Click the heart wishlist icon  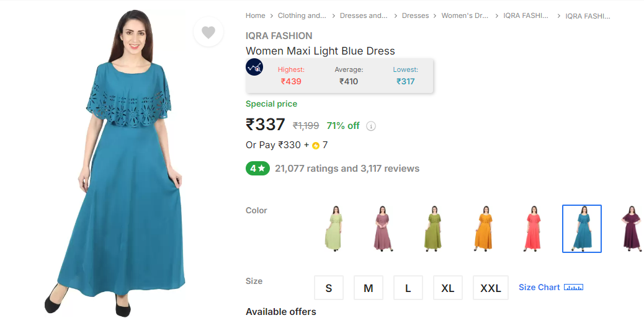tap(208, 32)
